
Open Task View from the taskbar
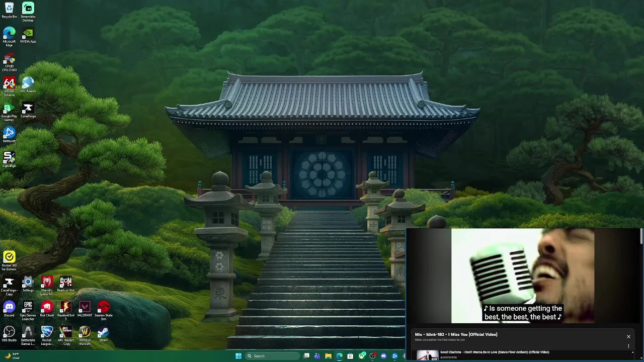(306, 356)
